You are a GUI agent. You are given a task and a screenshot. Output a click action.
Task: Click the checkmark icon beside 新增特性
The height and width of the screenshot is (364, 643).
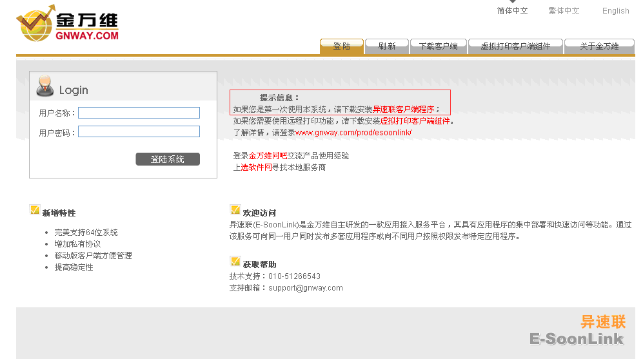pos(35,209)
